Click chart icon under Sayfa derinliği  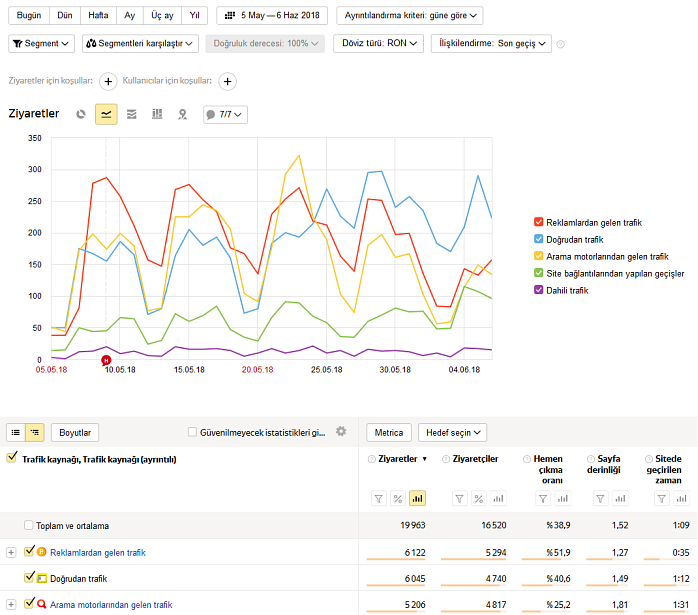coord(620,498)
